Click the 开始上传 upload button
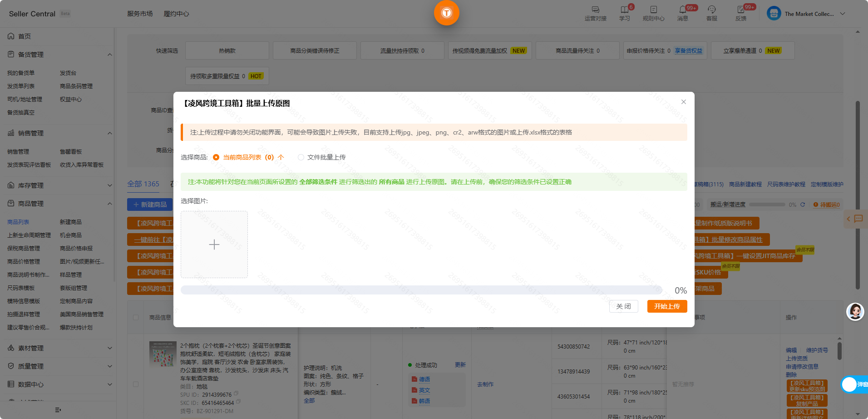 click(666, 306)
